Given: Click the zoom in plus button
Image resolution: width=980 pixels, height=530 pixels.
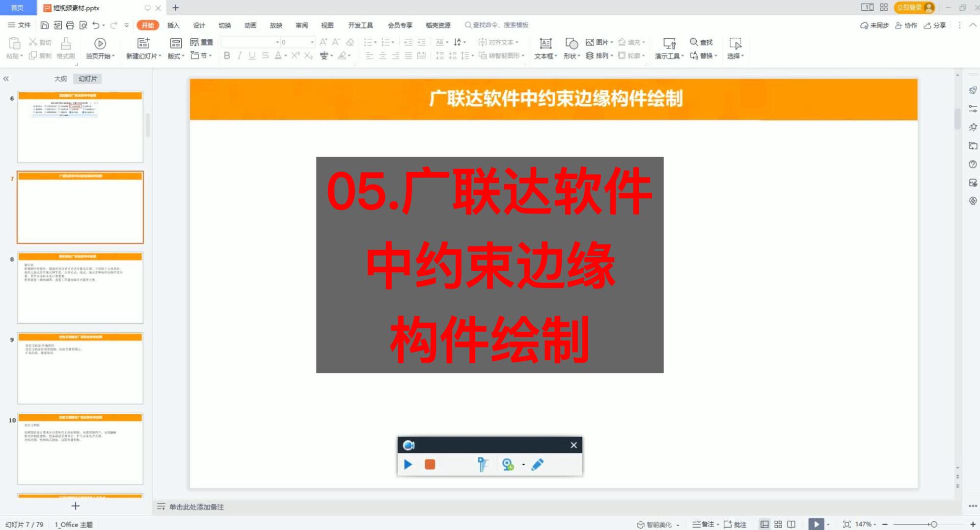Looking at the screenshot, I should point(973,524).
